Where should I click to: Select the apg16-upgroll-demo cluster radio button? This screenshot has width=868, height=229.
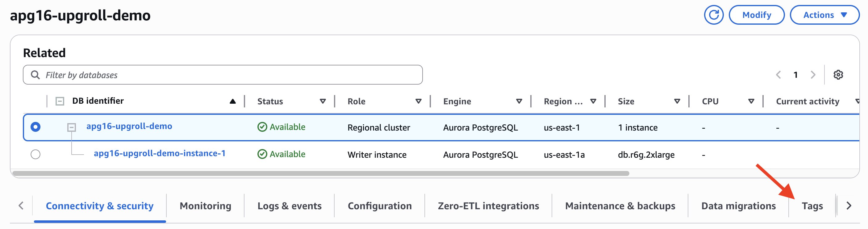(x=35, y=127)
